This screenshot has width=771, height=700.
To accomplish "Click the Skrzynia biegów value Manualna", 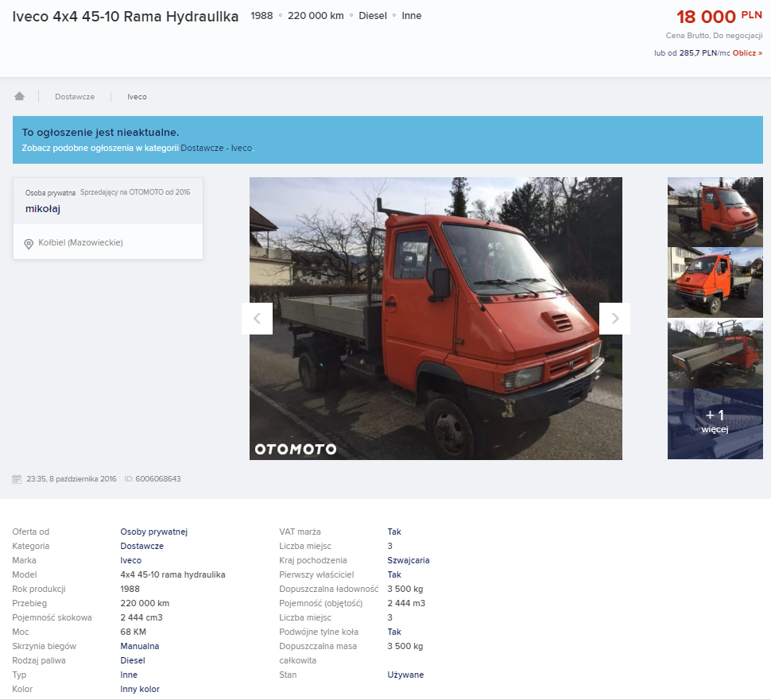I will [140, 646].
